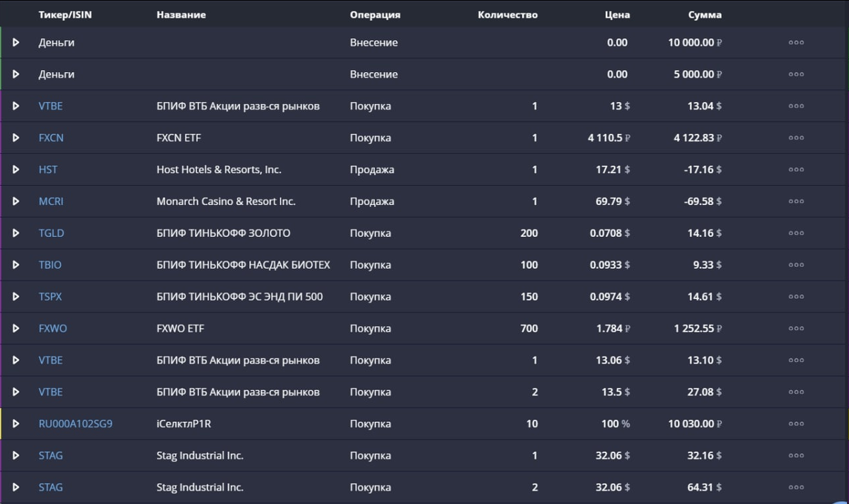Open three-dot menu for 5 000.00 ₽ deposit
849x504 pixels.
796,74
